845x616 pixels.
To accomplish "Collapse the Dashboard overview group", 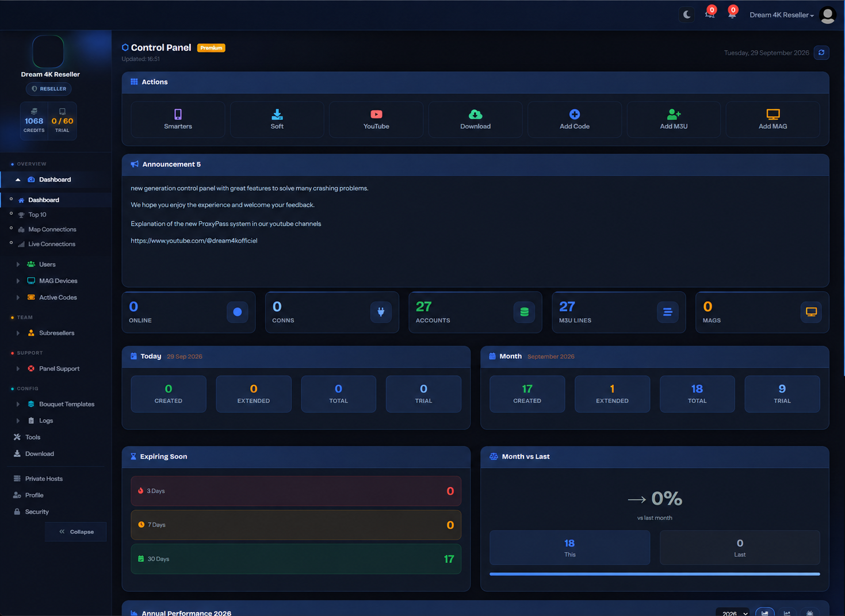I will [55, 179].
